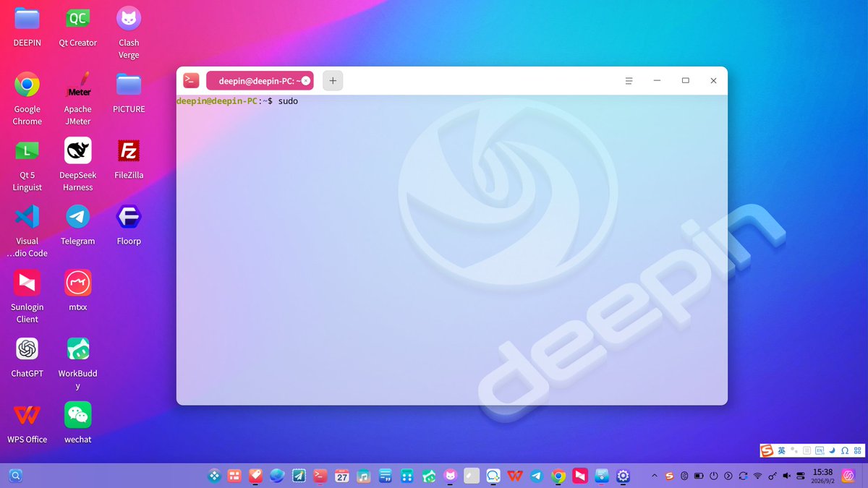
Task: Open the music player dock icon
Action: tap(364, 476)
